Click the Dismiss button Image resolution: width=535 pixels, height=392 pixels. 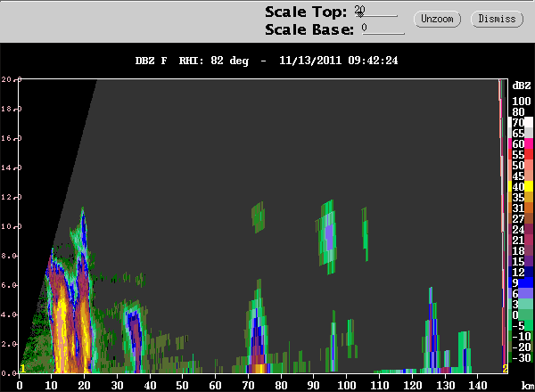[x=497, y=19]
